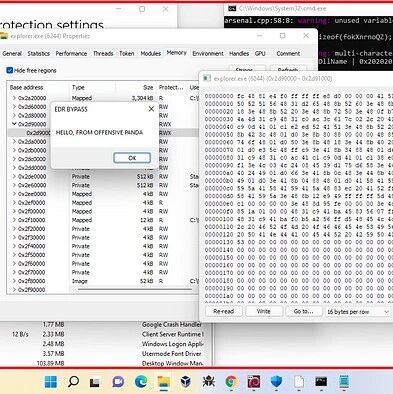Viewport: 393px width, 394px height.
Task: Switch to the rightmost blue taskbar app
Action: [x=344, y=382]
